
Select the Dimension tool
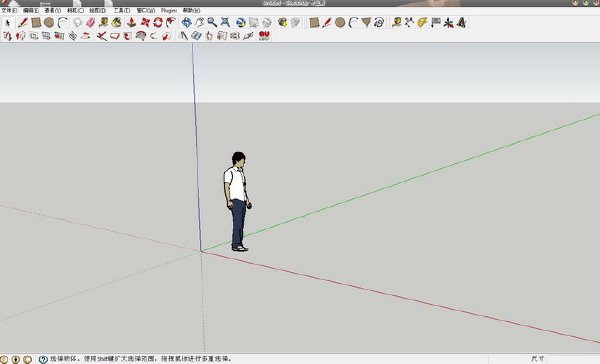(x=409, y=23)
